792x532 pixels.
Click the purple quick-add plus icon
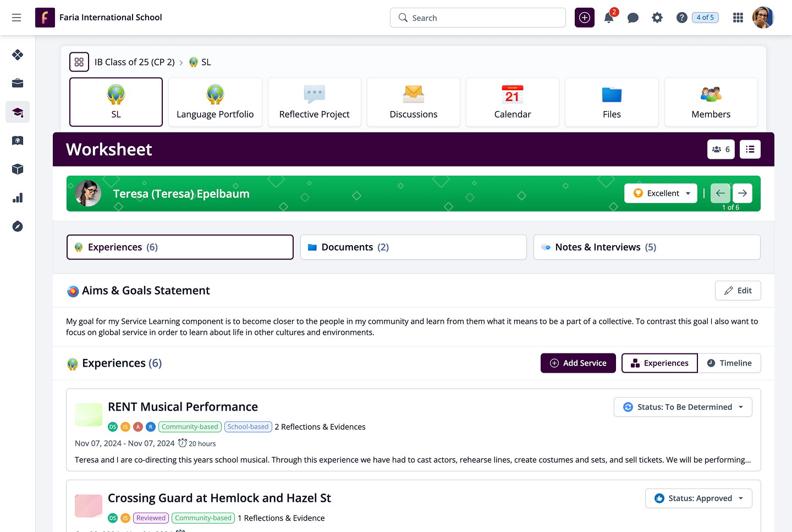tap(585, 18)
